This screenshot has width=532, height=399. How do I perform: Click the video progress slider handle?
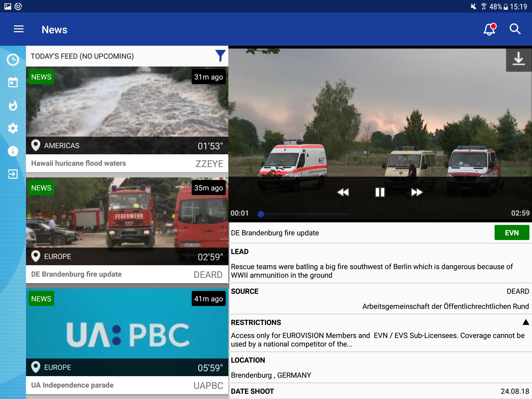261,214
